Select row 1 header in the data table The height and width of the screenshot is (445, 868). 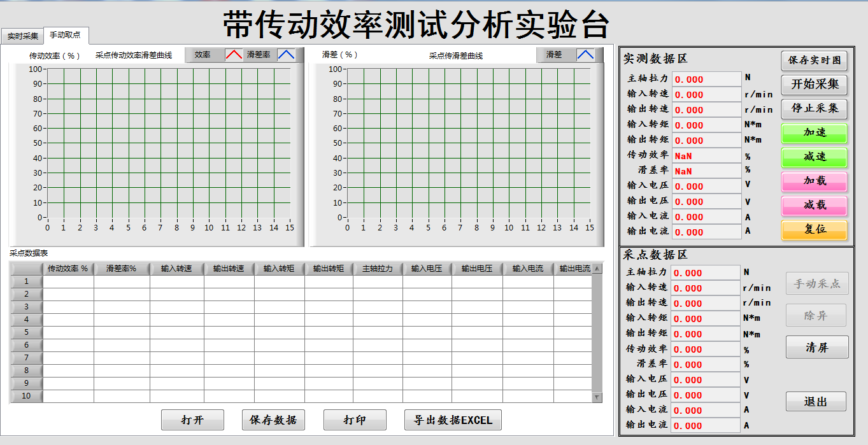pyautogui.click(x=26, y=281)
